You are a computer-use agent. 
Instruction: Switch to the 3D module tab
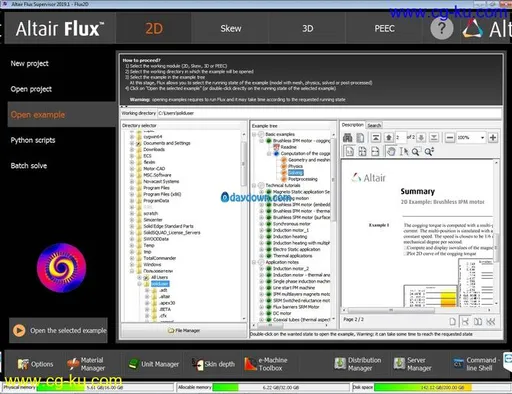308,29
